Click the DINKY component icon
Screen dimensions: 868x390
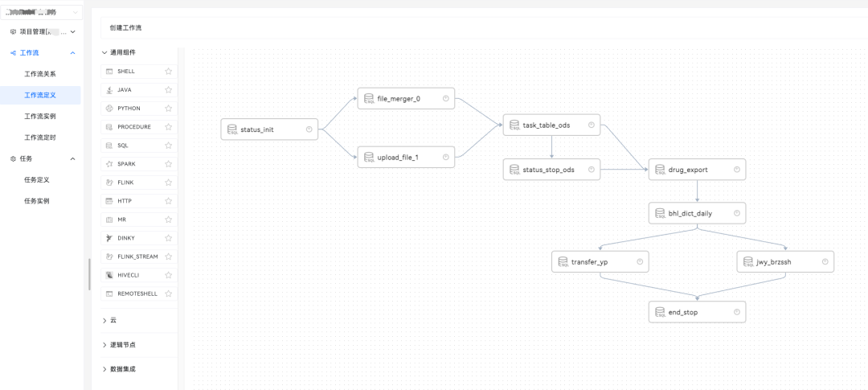pyautogui.click(x=109, y=238)
